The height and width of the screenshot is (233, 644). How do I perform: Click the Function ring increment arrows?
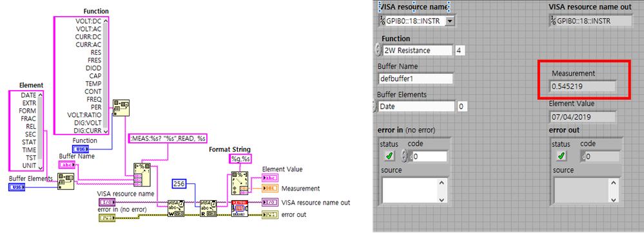378,50
